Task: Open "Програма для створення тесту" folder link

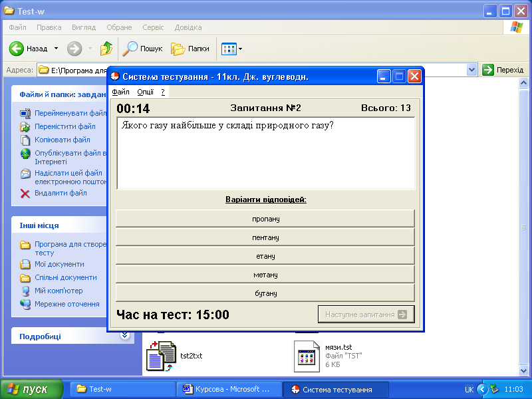Action: (70, 248)
